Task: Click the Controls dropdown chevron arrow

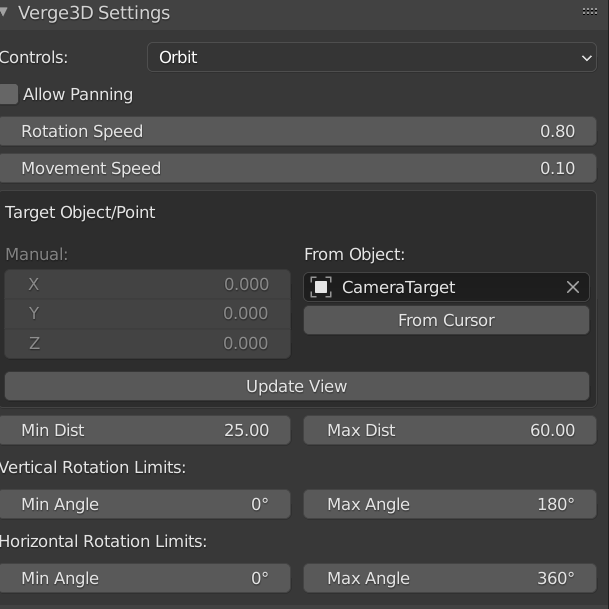Action: 586,58
